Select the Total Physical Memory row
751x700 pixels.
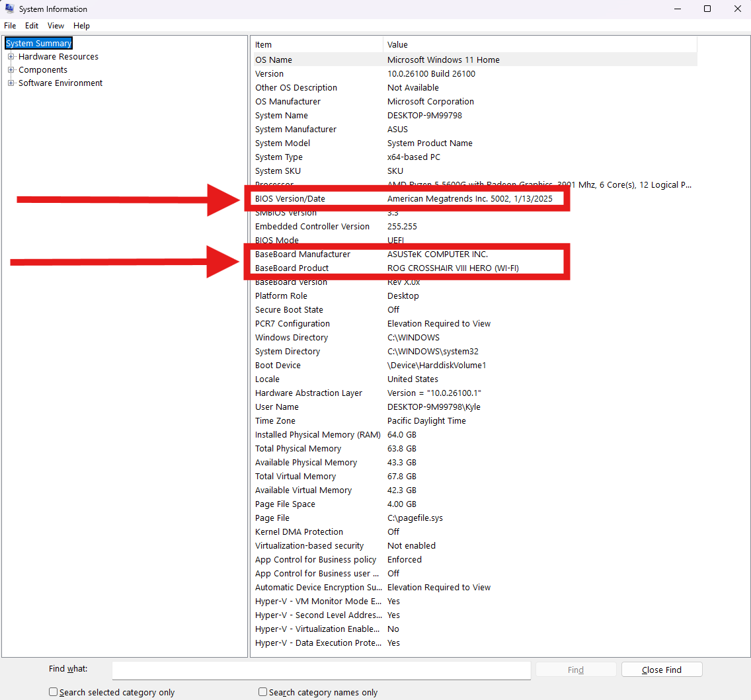475,449
